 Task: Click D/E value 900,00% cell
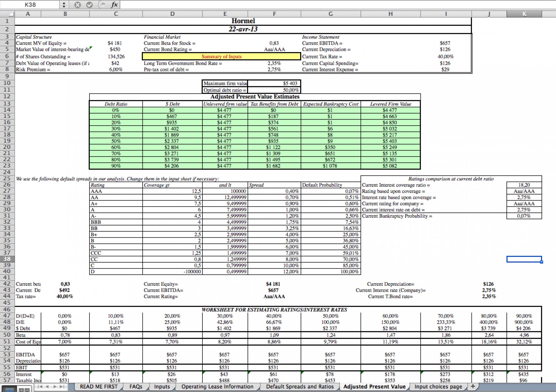coord(524,322)
